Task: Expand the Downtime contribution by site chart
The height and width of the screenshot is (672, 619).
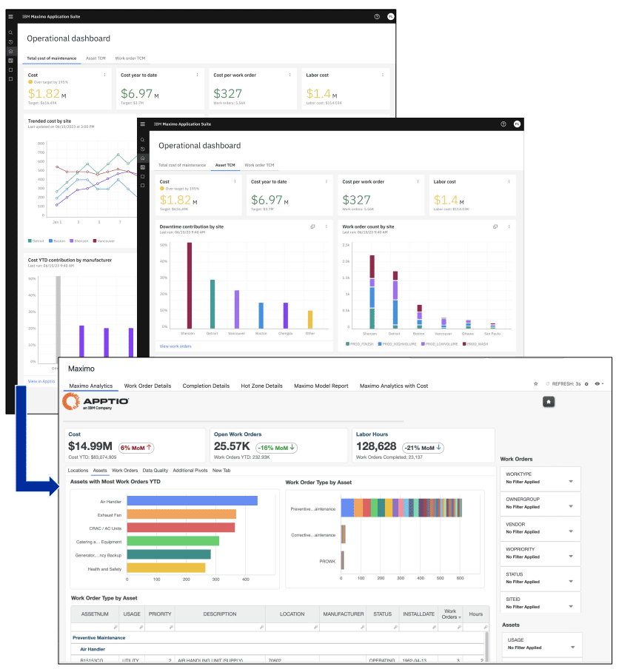Action: [312, 226]
